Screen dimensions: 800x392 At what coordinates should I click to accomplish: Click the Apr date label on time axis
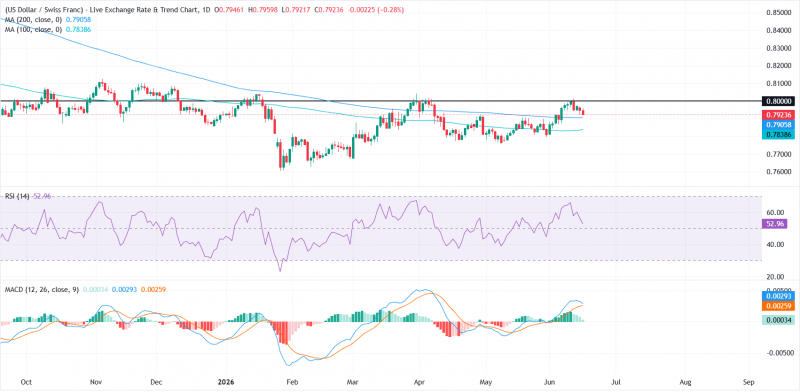(x=419, y=382)
